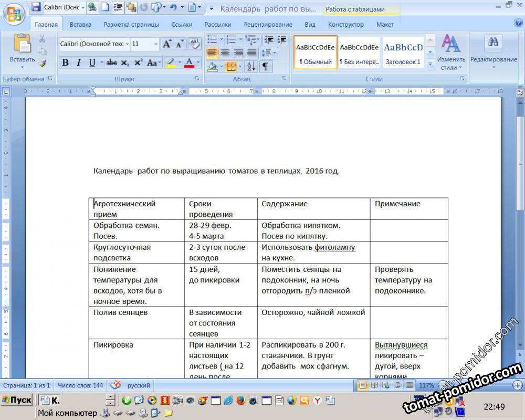The height and width of the screenshot is (420, 525).
Task: Open the font size dropdown
Action: (156, 44)
